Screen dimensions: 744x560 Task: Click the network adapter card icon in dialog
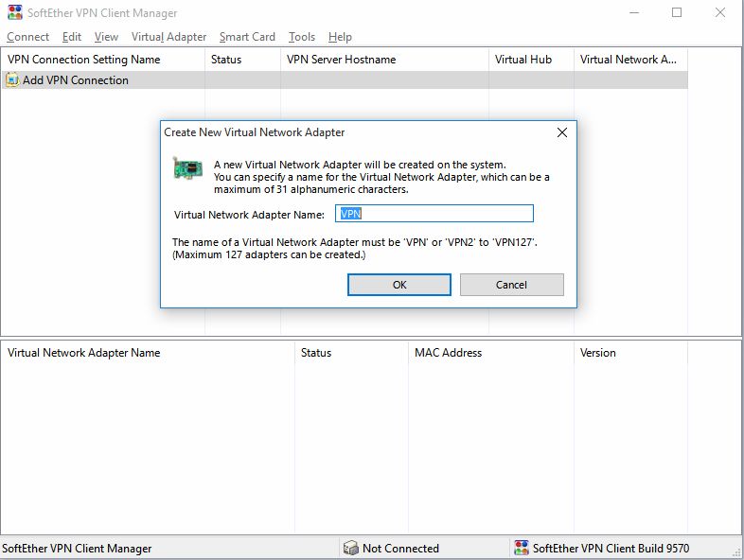(x=187, y=168)
